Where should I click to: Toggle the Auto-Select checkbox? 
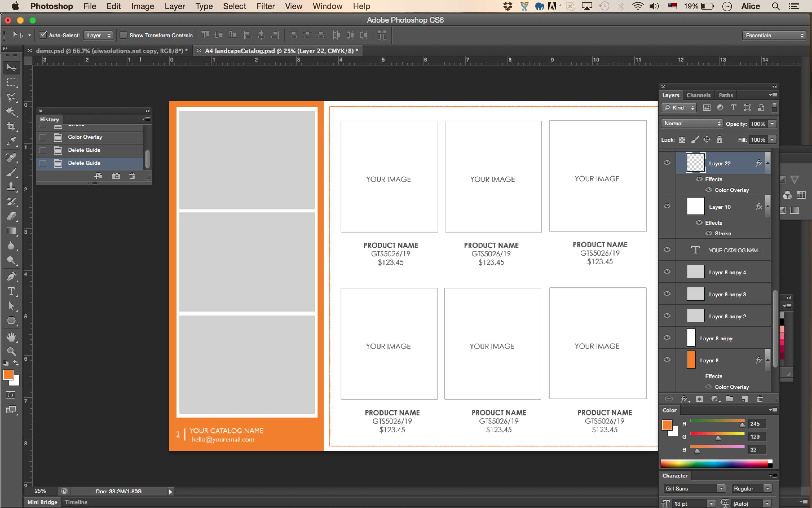tap(43, 35)
